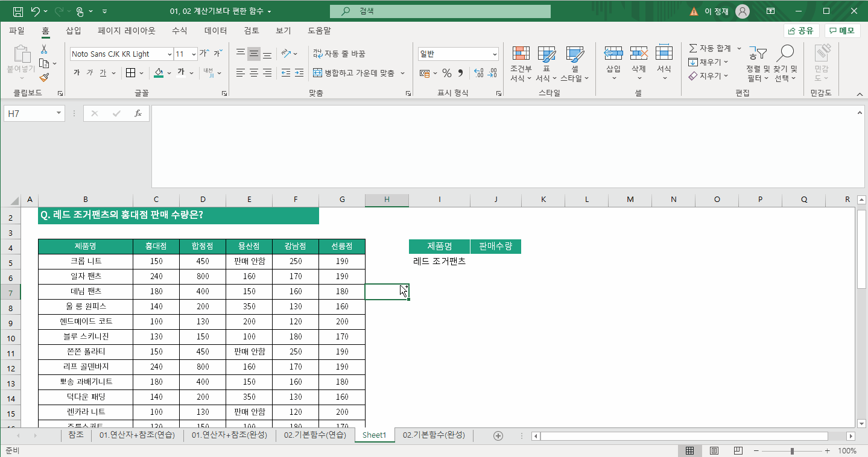Collapse the ribbon
This screenshot has width=868, height=457.
click(860, 93)
